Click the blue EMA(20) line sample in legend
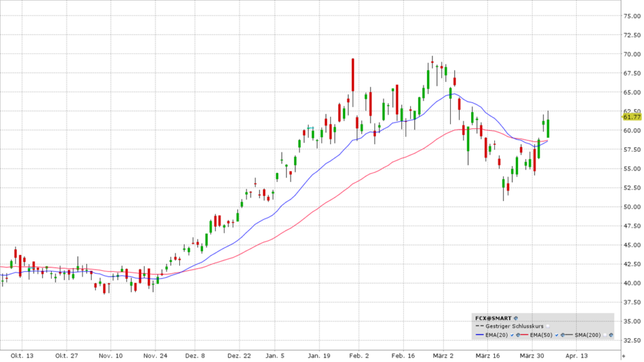Image resolution: width=644 pixels, height=362 pixels. pos(479,335)
